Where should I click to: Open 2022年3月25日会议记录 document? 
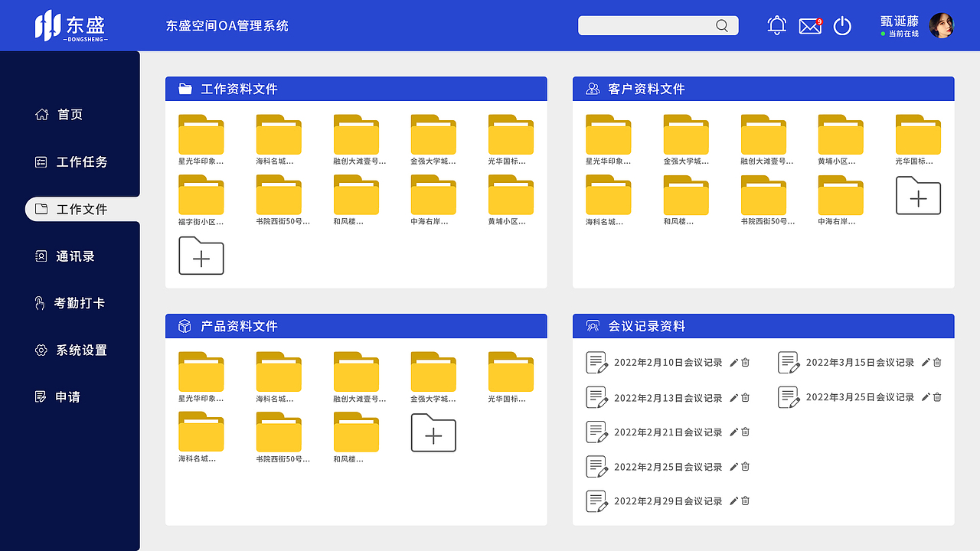coord(847,397)
